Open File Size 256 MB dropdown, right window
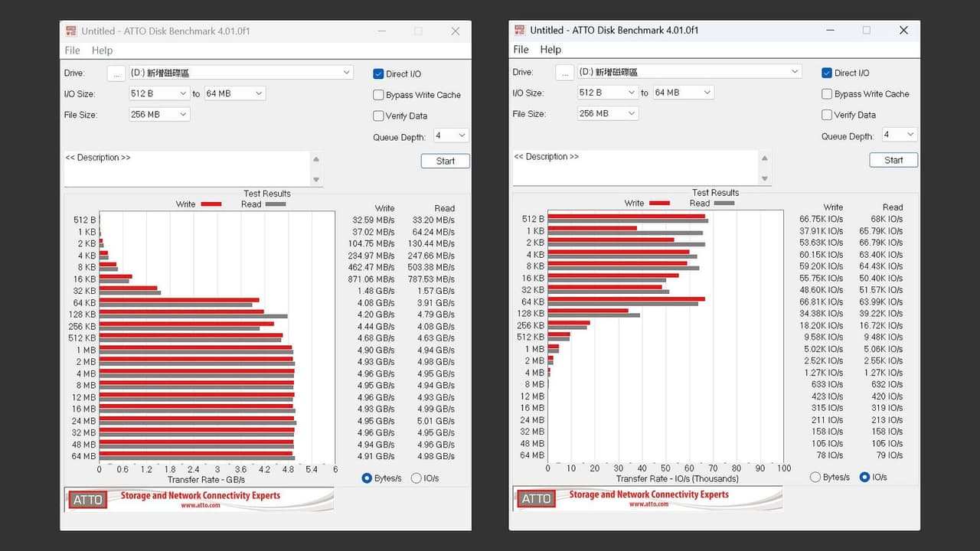Image resolution: width=980 pixels, height=551 pixels. point(608,113)
